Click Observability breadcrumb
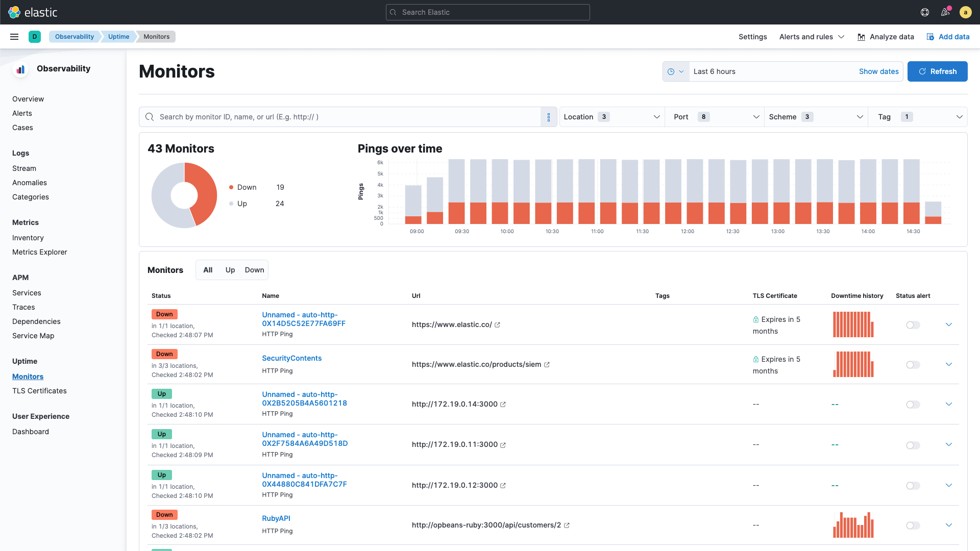 tap(75, 37)
